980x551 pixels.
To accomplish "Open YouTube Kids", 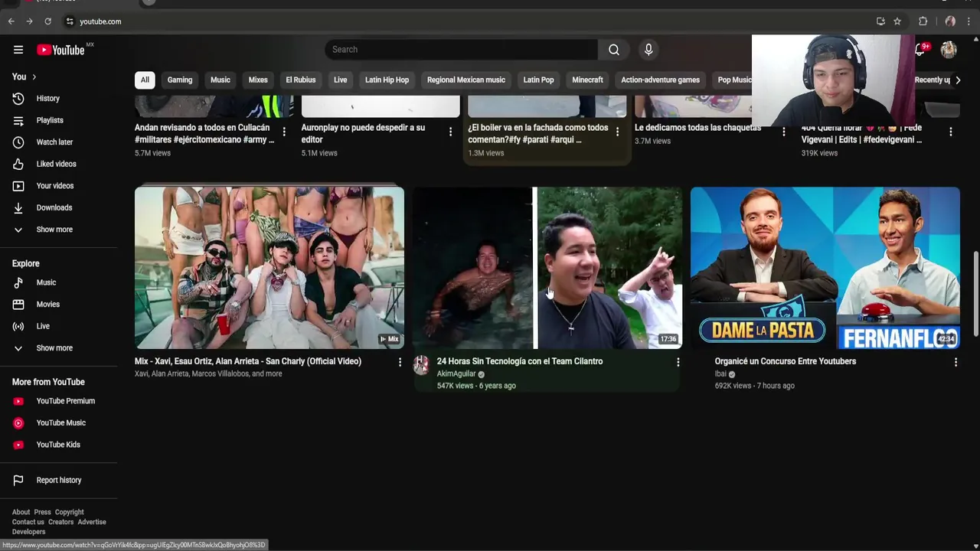I will point(58,445).
